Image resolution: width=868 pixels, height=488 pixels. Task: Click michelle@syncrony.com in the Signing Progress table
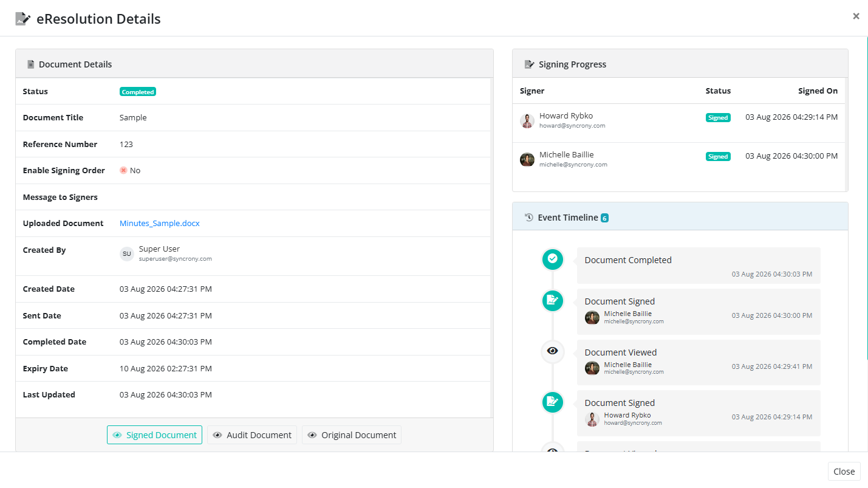tap(573, 165)
